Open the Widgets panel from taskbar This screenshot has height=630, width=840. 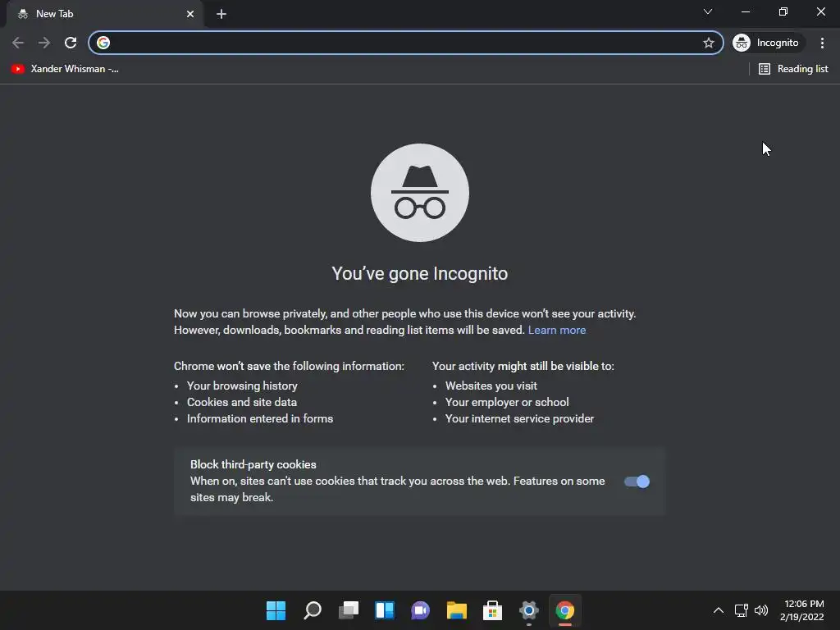(385, 610)
